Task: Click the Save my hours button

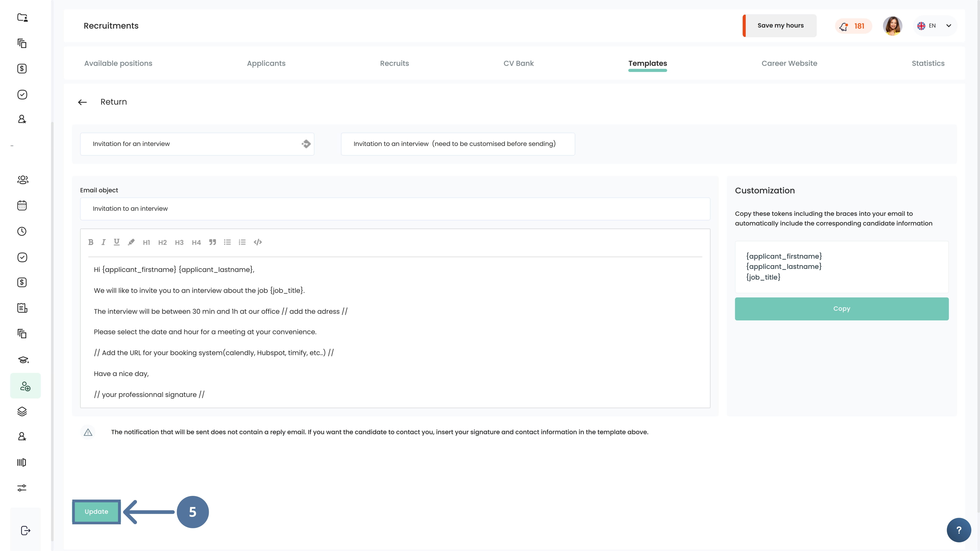Action: pos(780,26)
